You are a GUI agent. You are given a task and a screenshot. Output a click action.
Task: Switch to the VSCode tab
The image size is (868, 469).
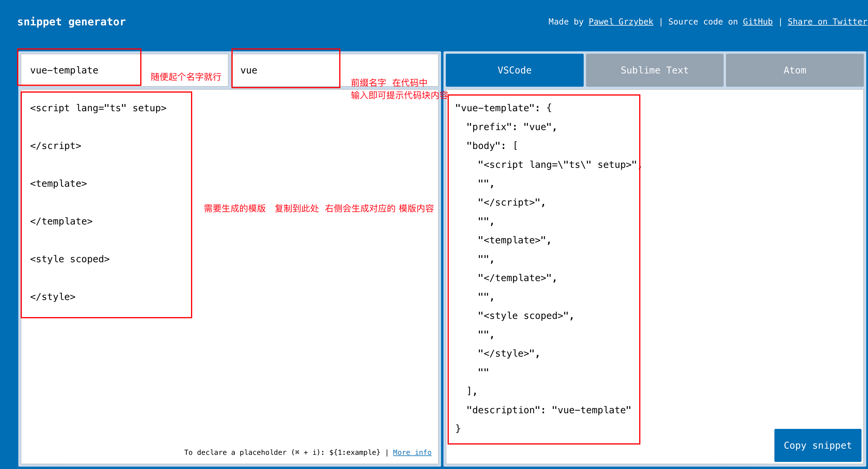(514, 70)
